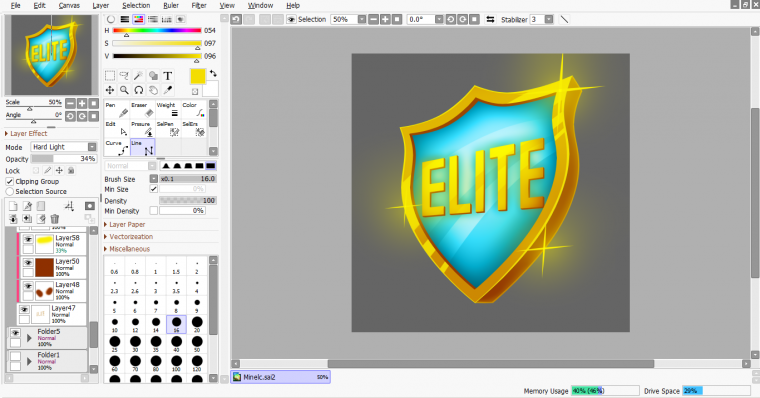Switch to the Minelc.sai2 document tab
This screenshot has width=760, height=398.
point(281,377)
